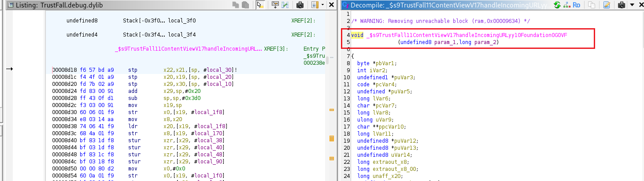Screen dimensions: 644x181
Task: Open the decompiler graph hierarchy icon
Action: click(x=566, y=5)
